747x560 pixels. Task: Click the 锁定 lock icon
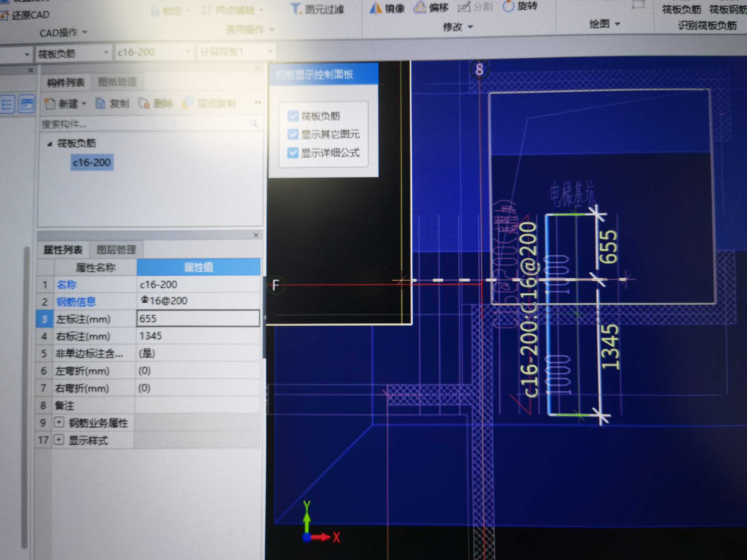pyautogui.click(x=155, y=11)
